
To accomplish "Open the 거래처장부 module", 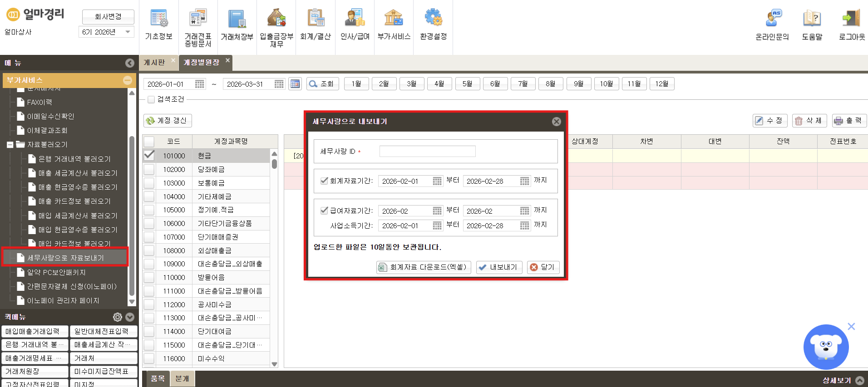I will 237,25.
